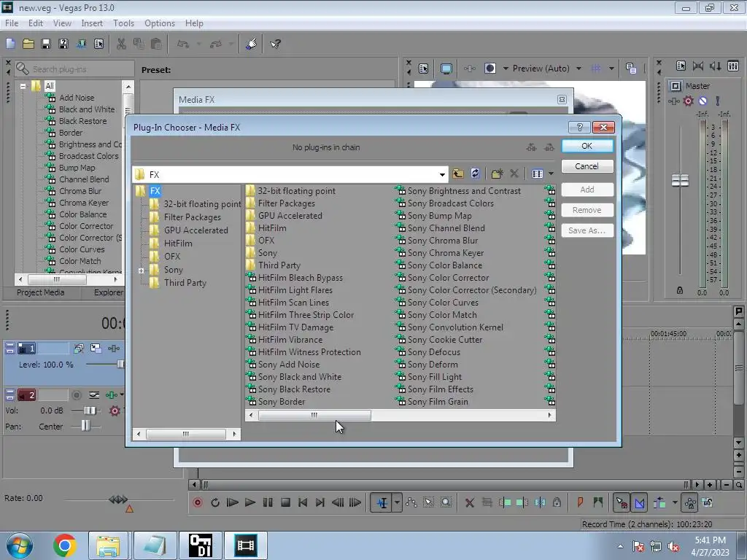Click the Delete X icon in Plug-In Chooser
The width and height of the screenshot is (747, 560).
[x=514, y=174]
